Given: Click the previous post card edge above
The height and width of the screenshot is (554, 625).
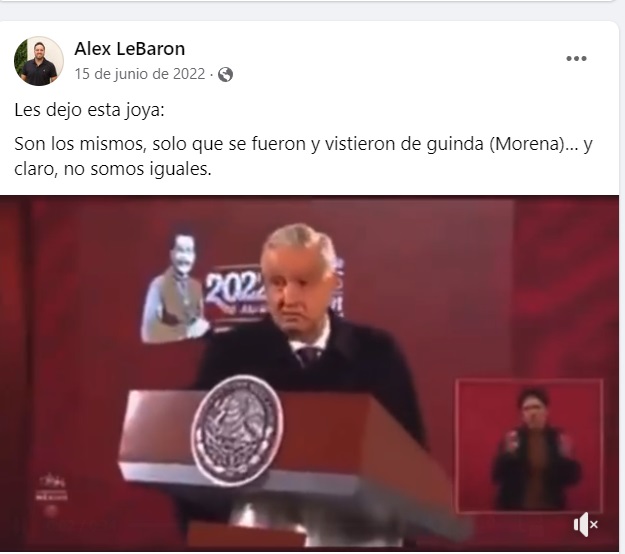Looking at the screenshot, I should coord(307,1).
